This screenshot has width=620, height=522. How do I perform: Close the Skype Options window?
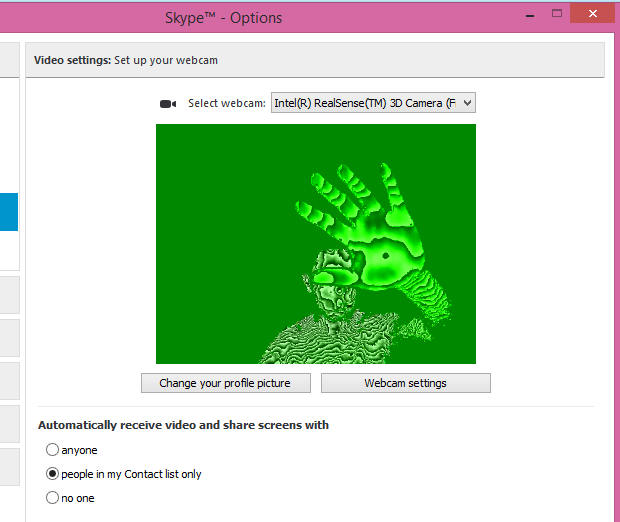[593, 14]
